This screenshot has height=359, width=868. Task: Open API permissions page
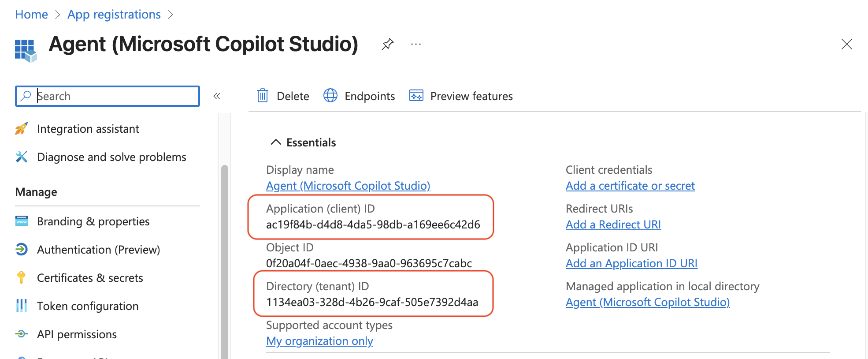[77, 334]
